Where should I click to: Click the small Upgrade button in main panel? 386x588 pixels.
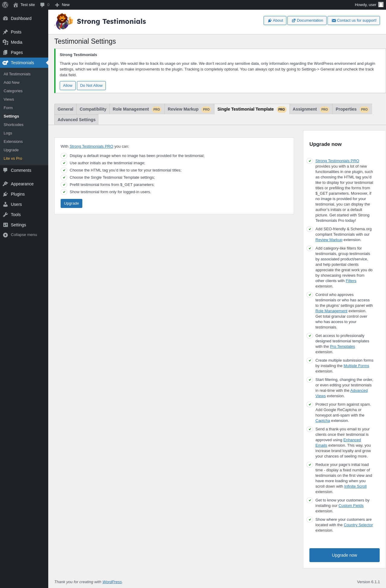(71, 203)
